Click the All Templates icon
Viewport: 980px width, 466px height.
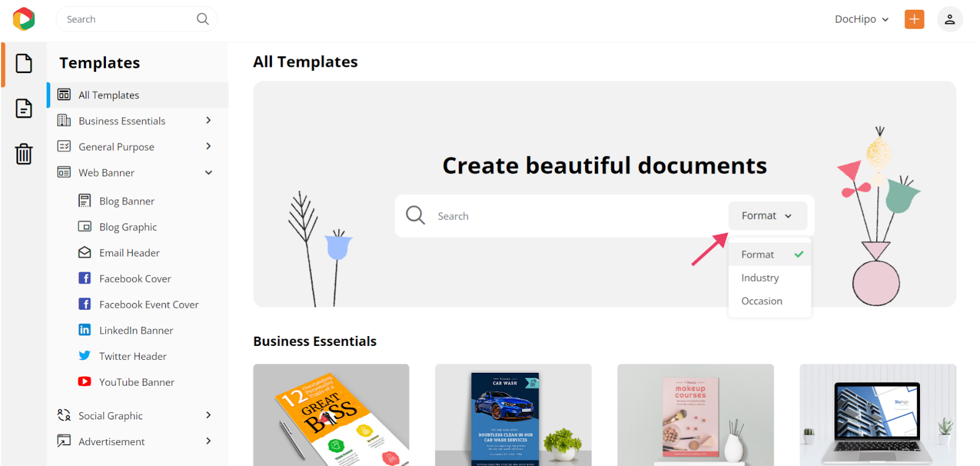(x=64, y=94)
